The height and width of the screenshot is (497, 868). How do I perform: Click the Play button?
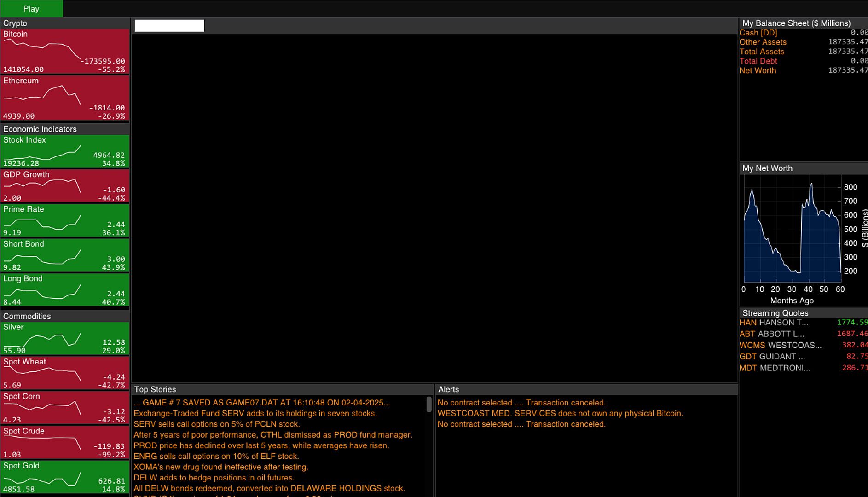click(x=31, y=8)
